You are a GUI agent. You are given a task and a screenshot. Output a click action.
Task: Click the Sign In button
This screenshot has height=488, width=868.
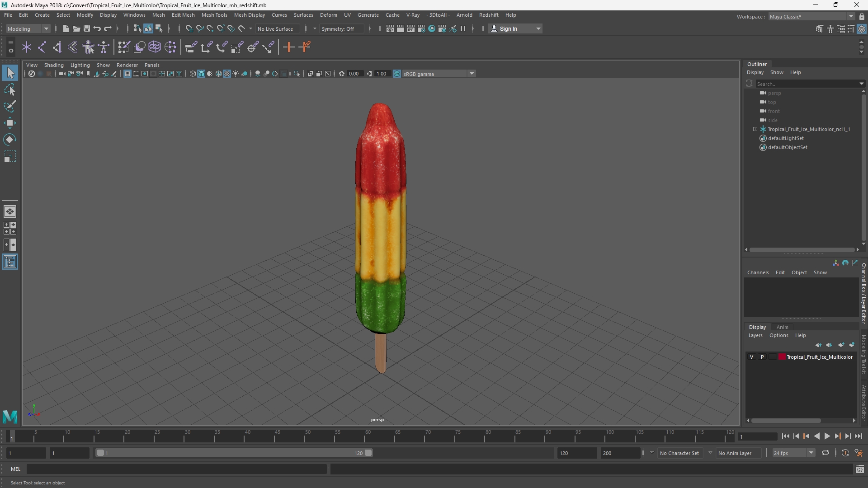coord(515,28)
